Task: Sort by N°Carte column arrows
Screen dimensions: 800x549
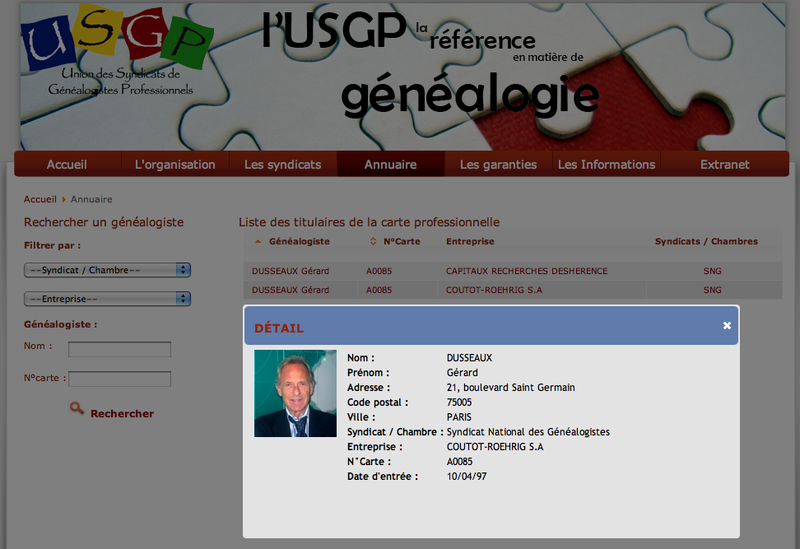Action: (x=373, y=241)
